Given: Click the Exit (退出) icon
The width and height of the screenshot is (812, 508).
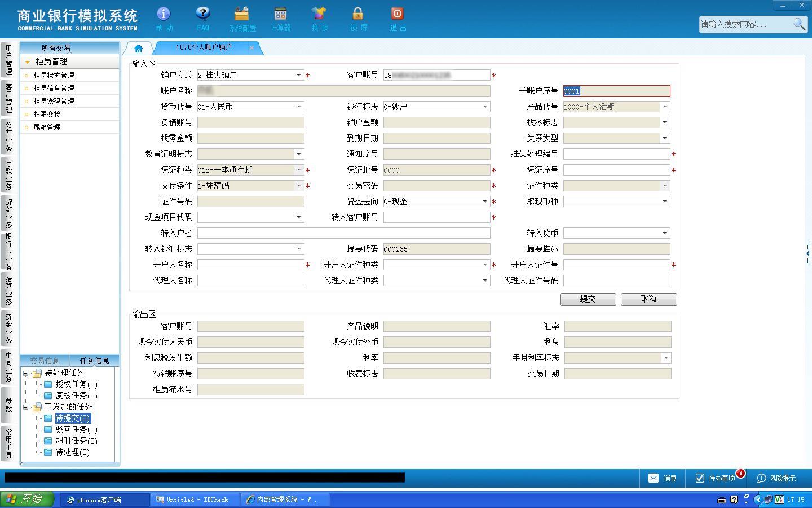Looking at the screenshot, I should click(398, 18).
